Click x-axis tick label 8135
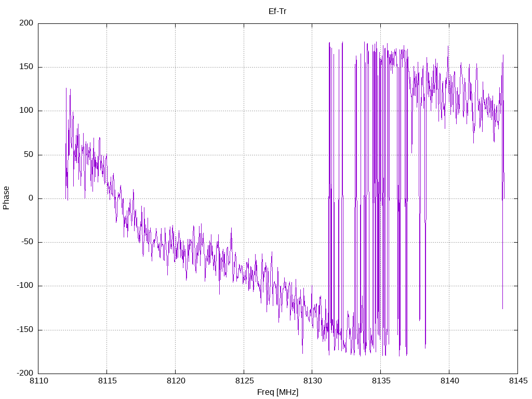Viewport: 532px width, 399px height. point(381,381)
